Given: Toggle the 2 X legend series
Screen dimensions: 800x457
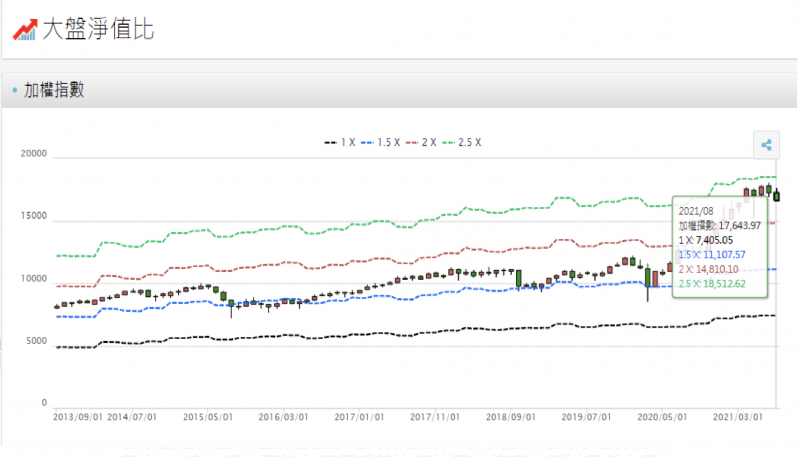Looking at the screenshot, I should point(421,142).
